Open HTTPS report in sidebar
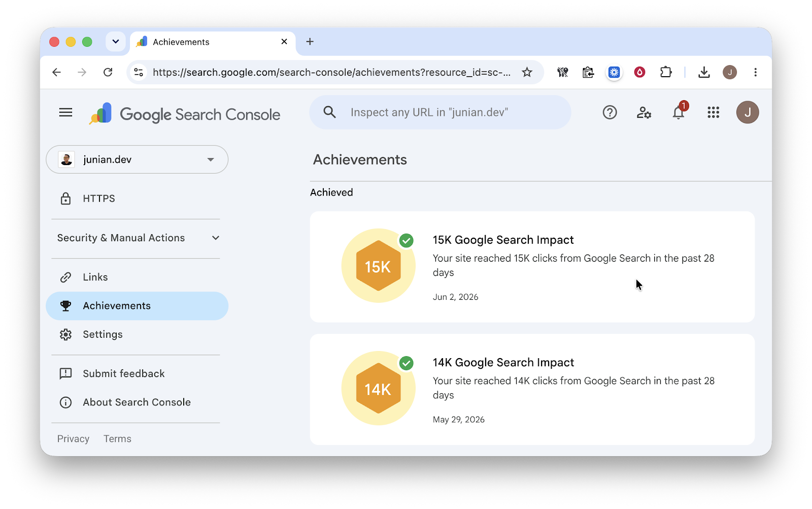This screenshot has width=812, height=509. tap(137, 199)
